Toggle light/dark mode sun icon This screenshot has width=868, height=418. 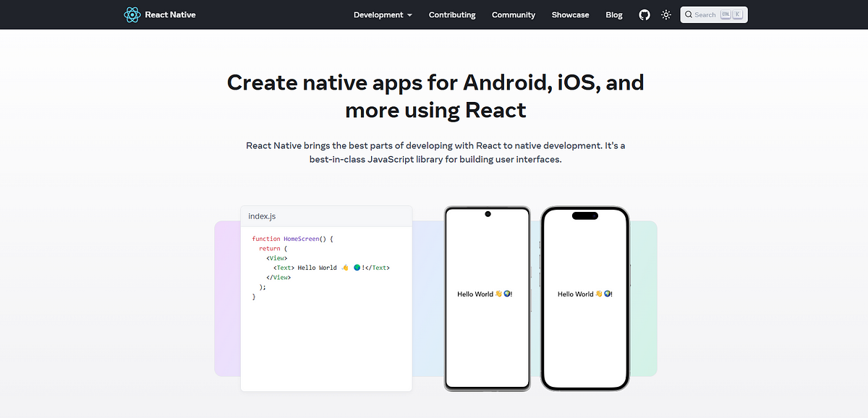[666, 14]
